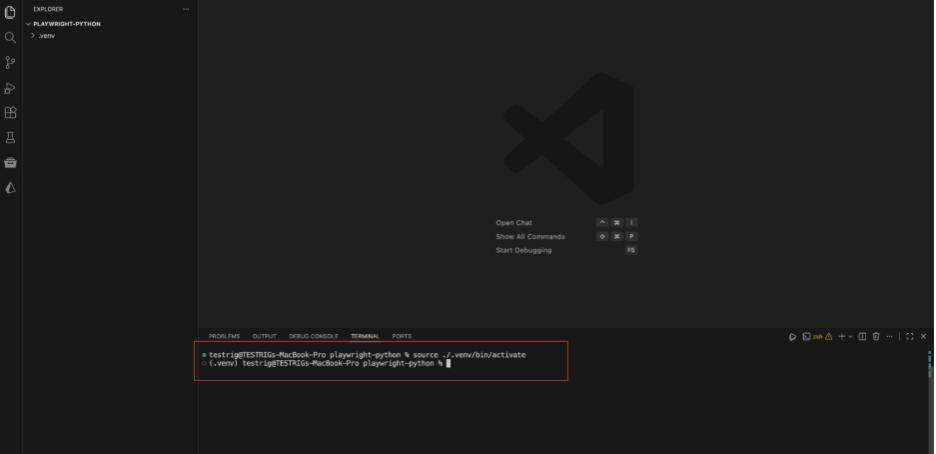Open the Run and Debug view
This screenshot has height=454, width=936.
11,88
